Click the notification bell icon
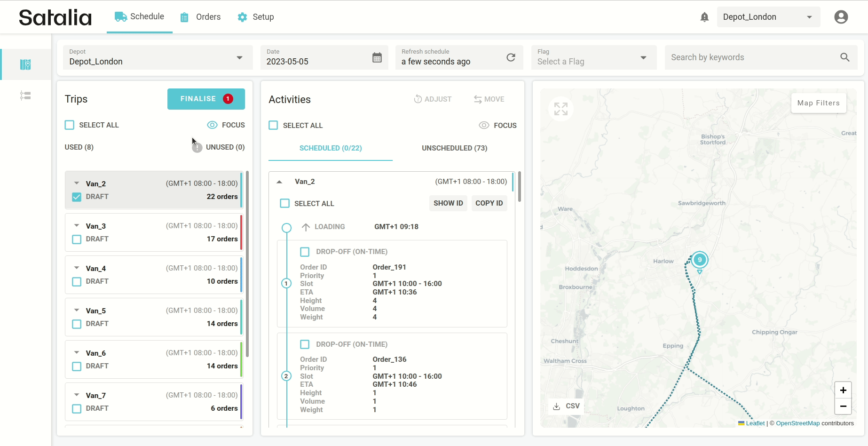The height and width of the screenshot is (446, 868). point(704,17)
